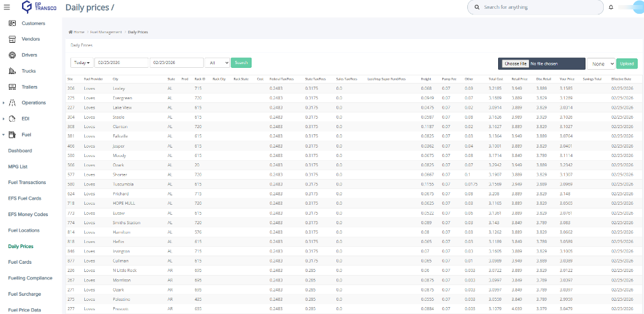
Task: Click the search magnifier icon
Action: coord(477,8)
